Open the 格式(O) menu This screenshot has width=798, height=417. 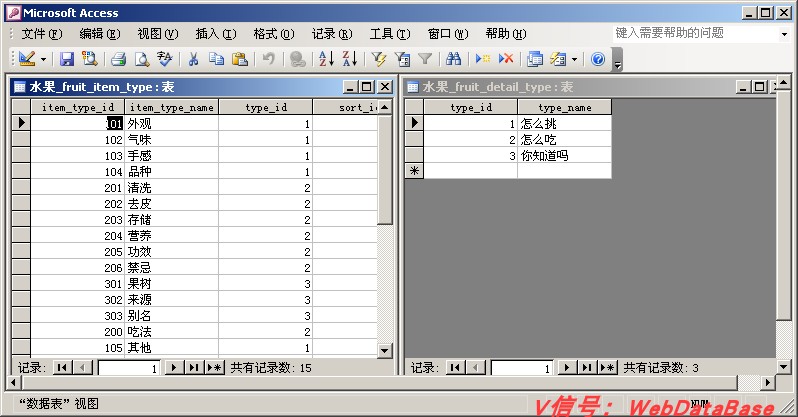coord(274,34)
